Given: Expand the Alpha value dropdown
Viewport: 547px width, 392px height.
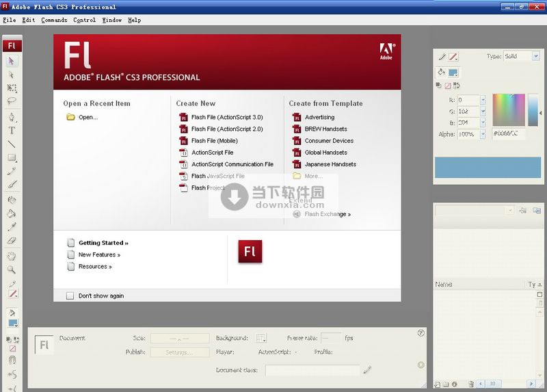Looking at the screenshot, I should [x=483, y=134].
